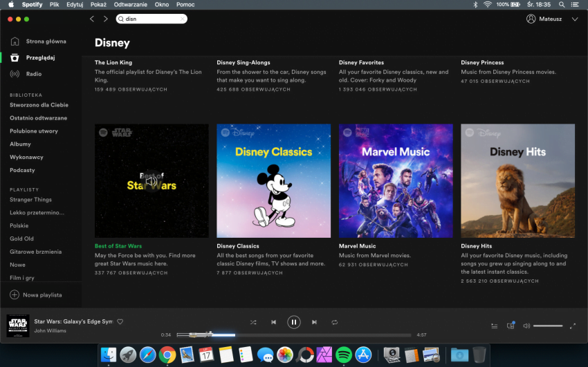Image resolution: width=588 pixels, height=367 pixels.
Task: Click the Spotlight search icon in menu bar
Action: tap(562, 5)
